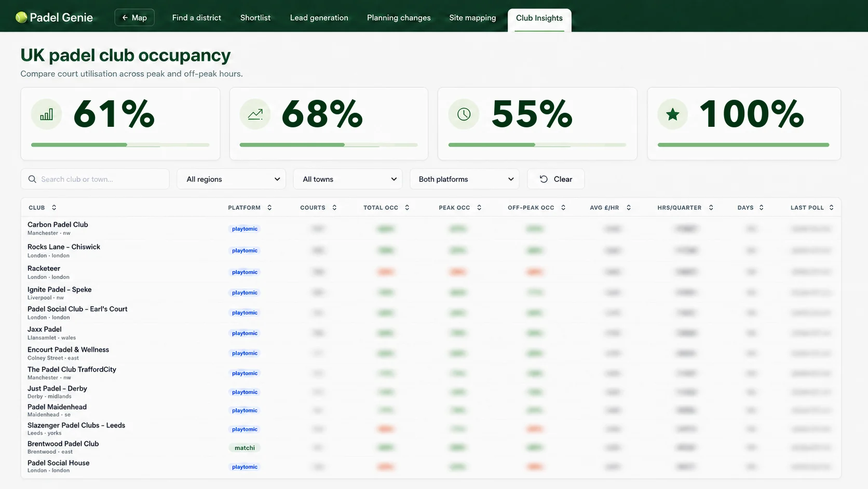Image resolution: width=868 pixels, height=489 pixels.
Task: Sort by Peak Occ column arrows
Action: click(x=479, y=208)
